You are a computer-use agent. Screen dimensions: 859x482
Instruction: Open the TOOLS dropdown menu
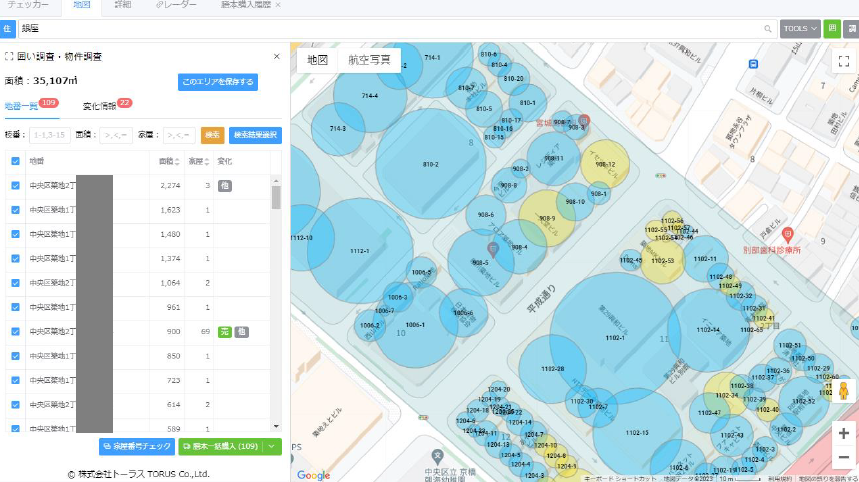tap(800, 29)
